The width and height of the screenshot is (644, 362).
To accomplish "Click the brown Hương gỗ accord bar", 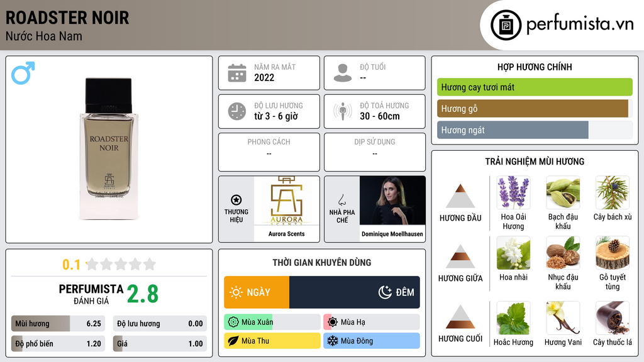I will 535,108.
